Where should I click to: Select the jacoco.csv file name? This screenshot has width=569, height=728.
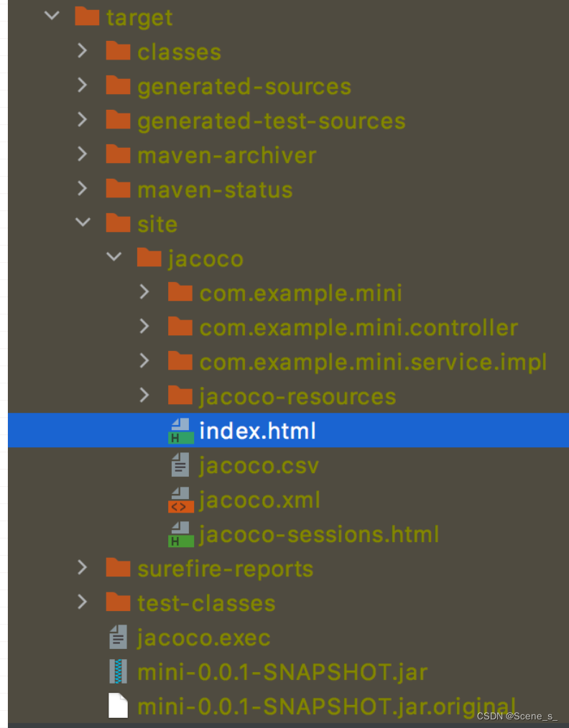(x=259, y=466)
